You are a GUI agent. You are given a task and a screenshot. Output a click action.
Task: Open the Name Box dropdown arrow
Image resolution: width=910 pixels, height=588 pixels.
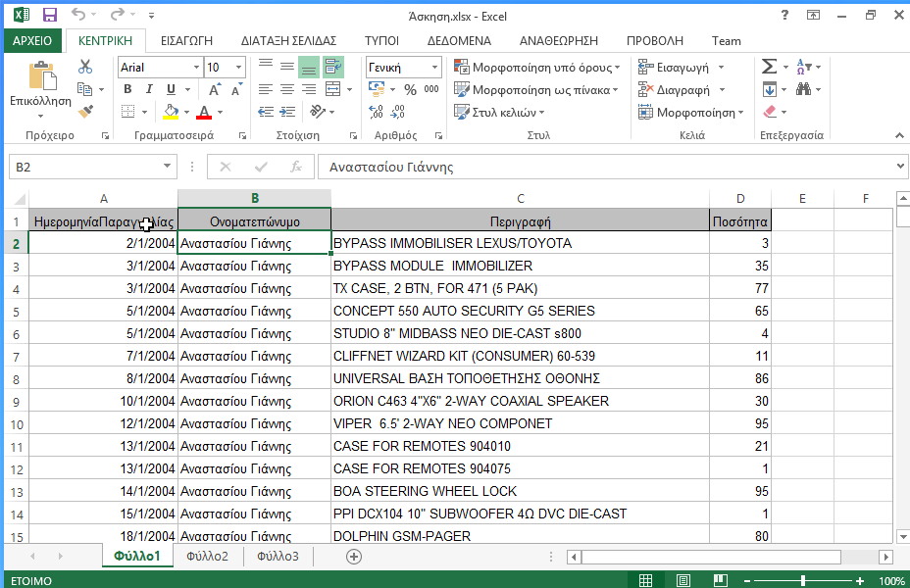click(x=167, y=167)
